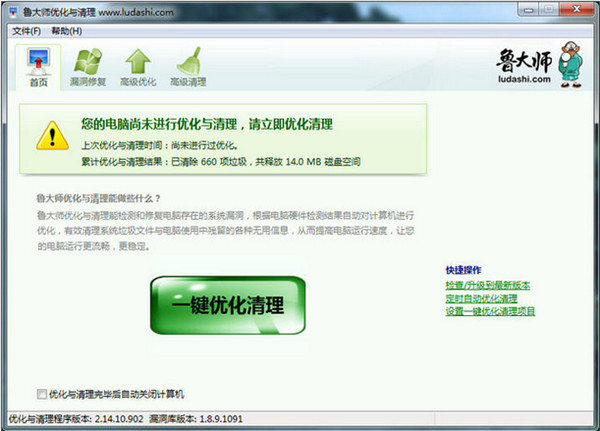Enable 优化与清理完毕后自动关闭计算机 checkbox

tap(42, 394)
